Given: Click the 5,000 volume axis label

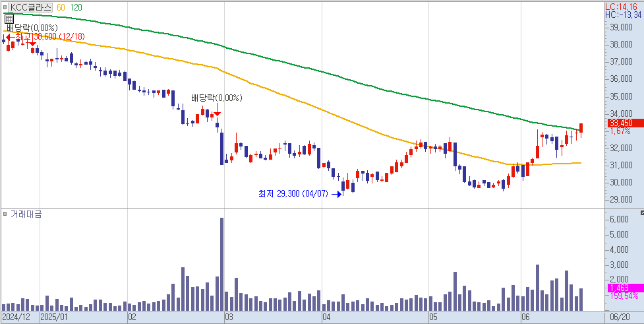Looking at the screenshot, I should click(x=619, y=234).
